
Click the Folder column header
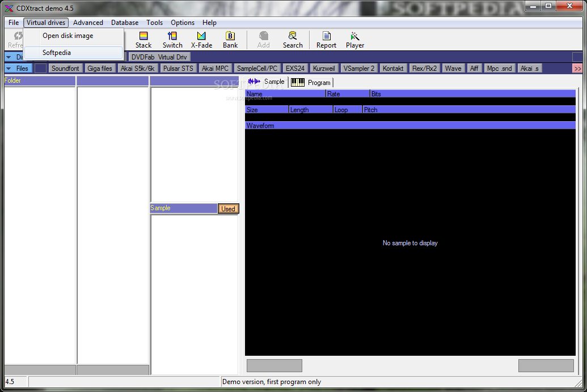40,81
